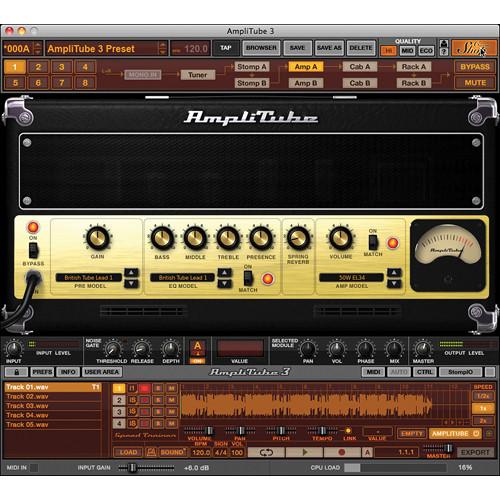This screenshot has width=500, height=500.
Task: Set quality to HI
Action: click(x=388, y=51)
